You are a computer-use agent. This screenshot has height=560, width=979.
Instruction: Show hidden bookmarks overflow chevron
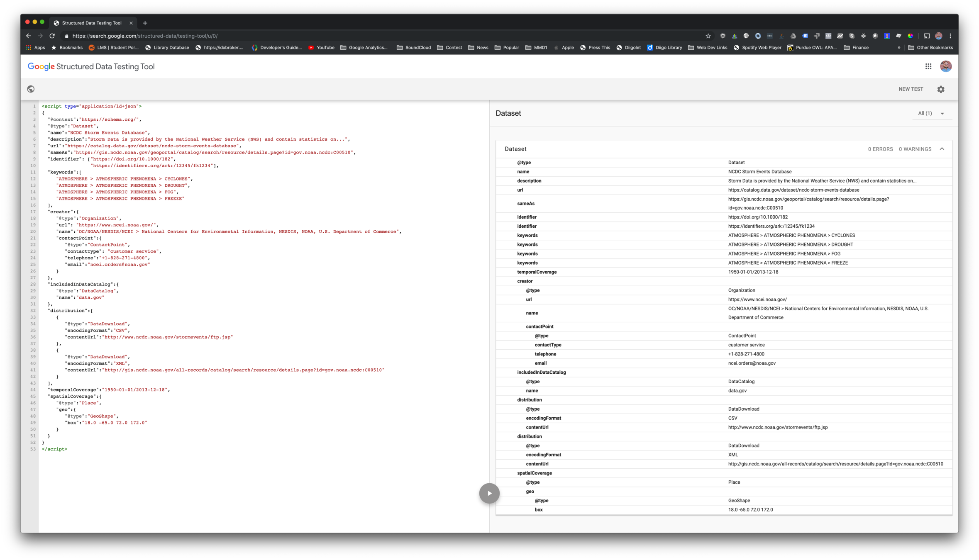point(899,48)
